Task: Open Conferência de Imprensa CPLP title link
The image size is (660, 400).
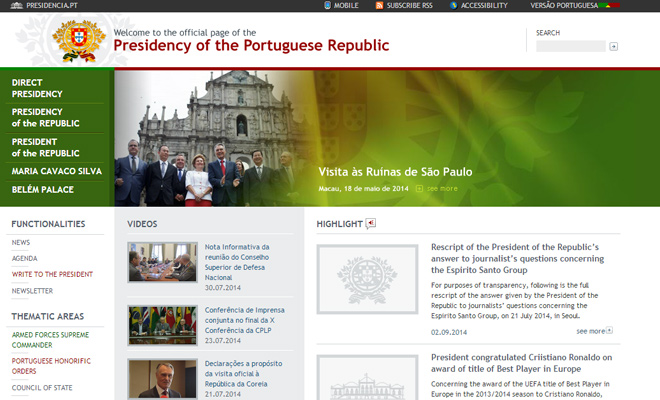Action: pos(245,320)
